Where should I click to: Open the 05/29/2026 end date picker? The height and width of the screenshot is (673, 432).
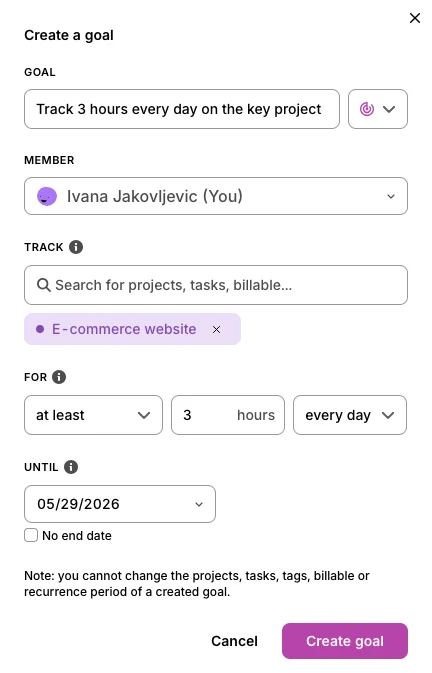pos(120,504)
